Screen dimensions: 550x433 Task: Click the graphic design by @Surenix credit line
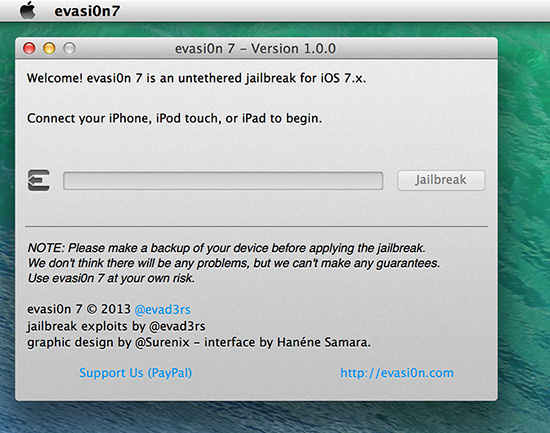click(x=199, y=342)
